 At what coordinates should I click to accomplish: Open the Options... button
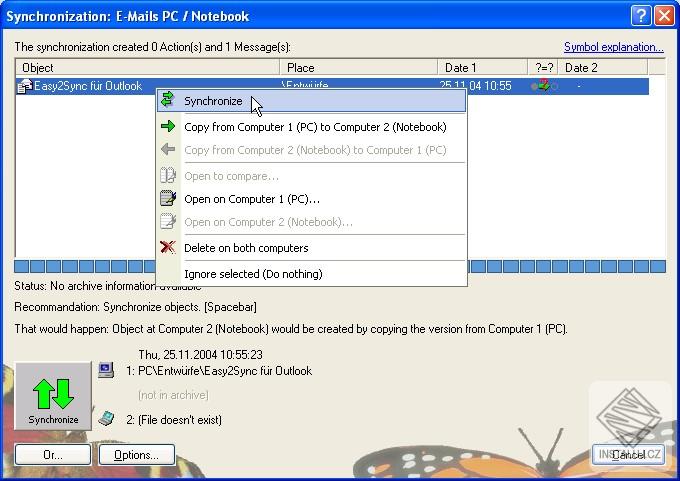click(137, 455)
